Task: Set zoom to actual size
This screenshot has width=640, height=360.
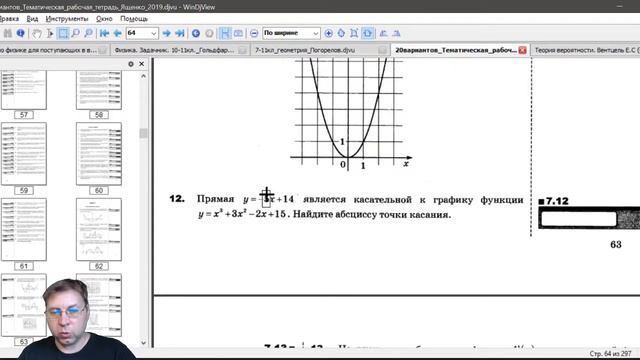Action: tap(341, 33)
